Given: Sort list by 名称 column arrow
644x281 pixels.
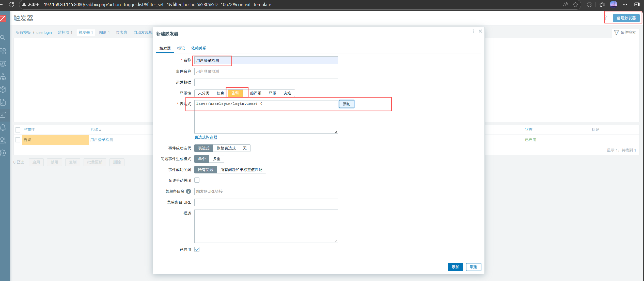Looking at the screenshot, I should click(x=100, y=130).
